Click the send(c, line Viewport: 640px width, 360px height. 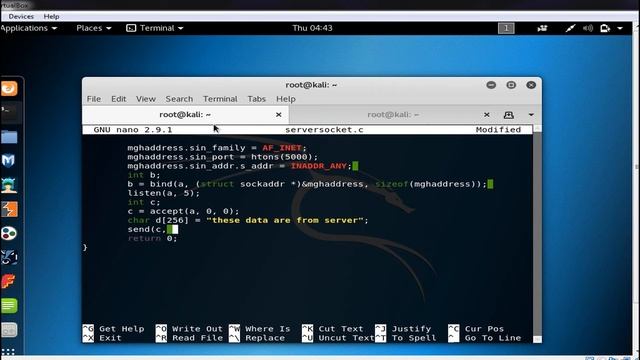click(x=147, y=229)
